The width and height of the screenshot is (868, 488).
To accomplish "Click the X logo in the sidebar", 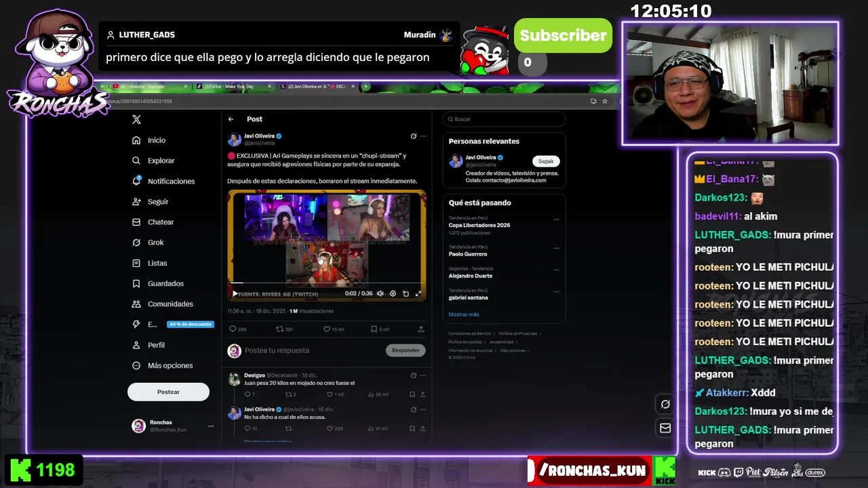I will (x=136, y=119).
